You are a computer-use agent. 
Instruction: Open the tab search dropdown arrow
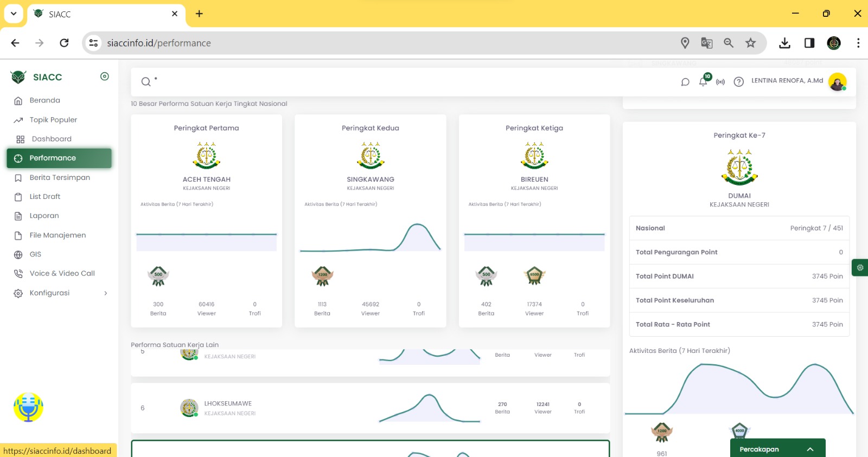click(x=14, y=14)
